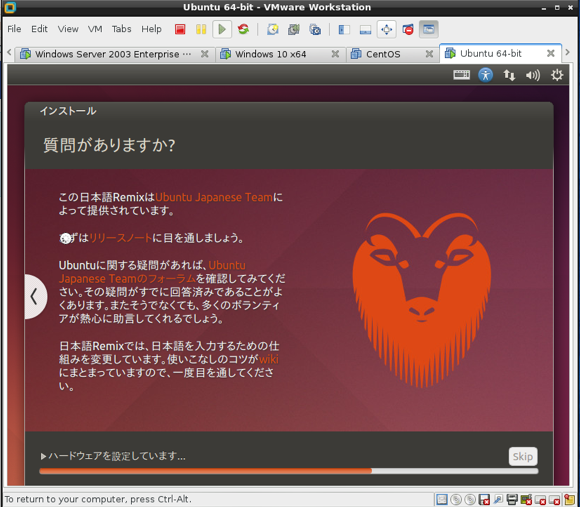Open the Tabs menu
The width and height of the screenshot is (580, 507).
tap(122, 29)
